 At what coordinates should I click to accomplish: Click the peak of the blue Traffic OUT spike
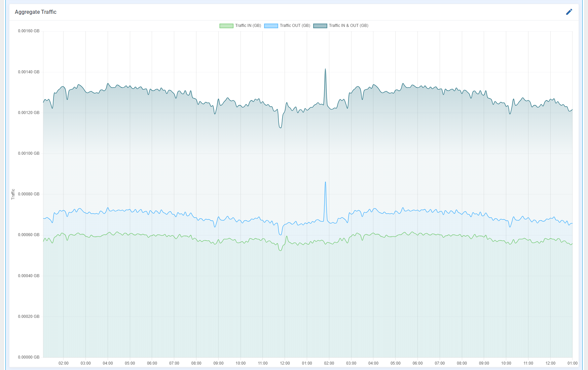click(x=325, y=182)
